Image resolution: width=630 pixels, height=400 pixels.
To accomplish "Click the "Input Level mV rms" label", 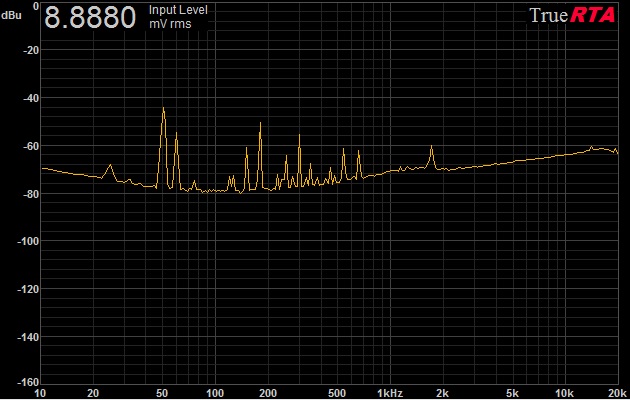I will (x=178, y=17).
